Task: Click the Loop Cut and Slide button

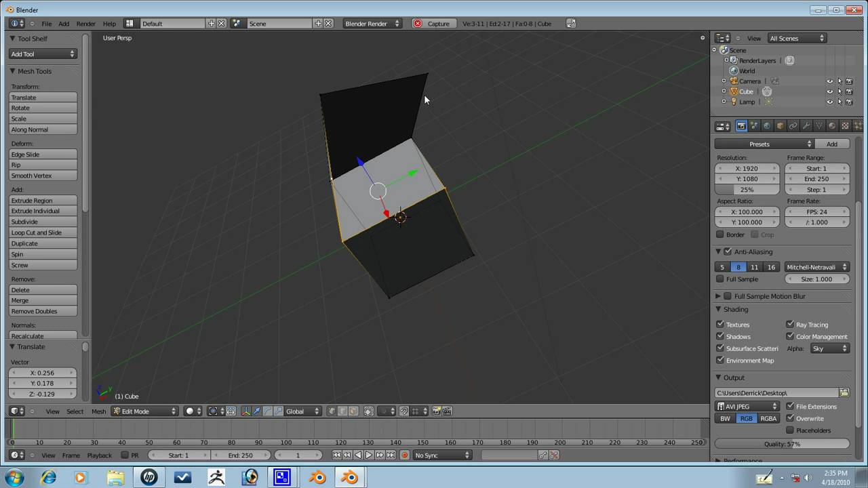Action: 43,232
